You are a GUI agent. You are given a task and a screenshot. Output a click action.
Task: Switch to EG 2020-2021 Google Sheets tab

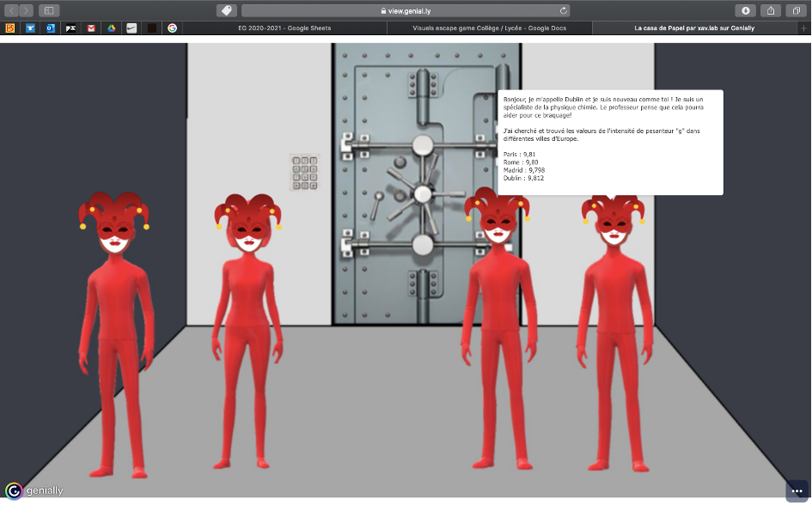click(284, 28)
